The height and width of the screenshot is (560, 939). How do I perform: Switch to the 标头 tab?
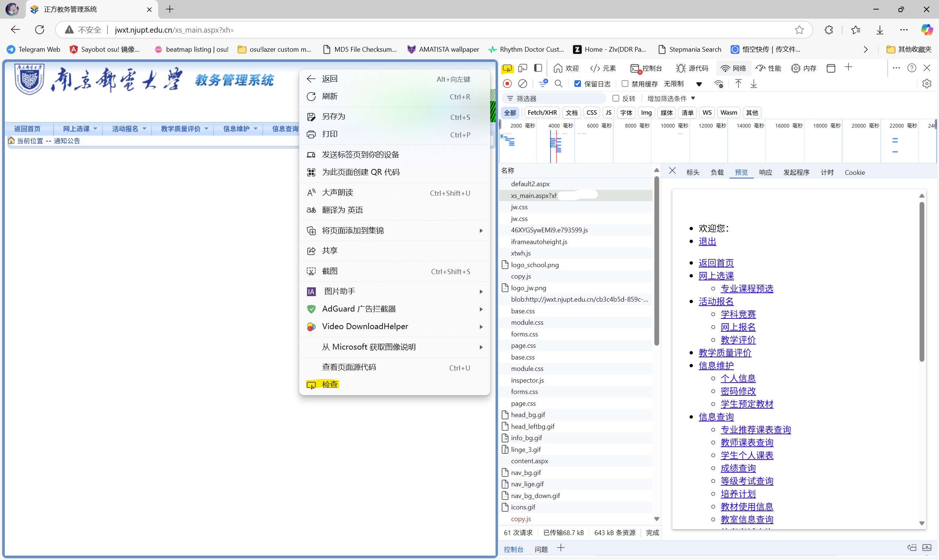[x=693, y=173]
